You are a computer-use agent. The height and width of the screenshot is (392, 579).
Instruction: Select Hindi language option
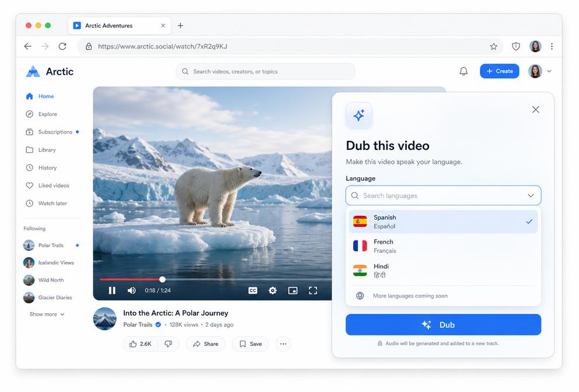point(443,271)
